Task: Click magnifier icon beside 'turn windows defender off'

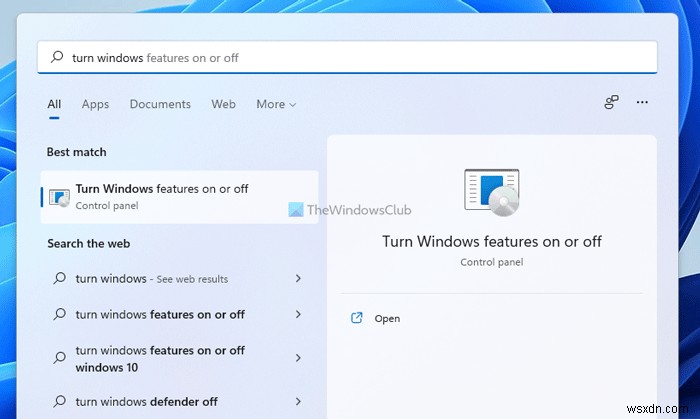Action: pyautogui.click(x=59, y=401)
